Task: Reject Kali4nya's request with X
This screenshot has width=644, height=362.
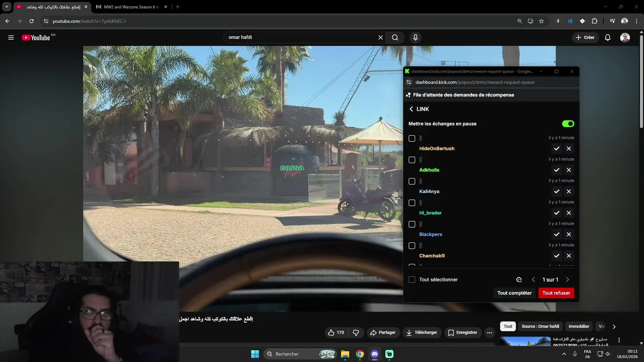Action: [569, 192]
